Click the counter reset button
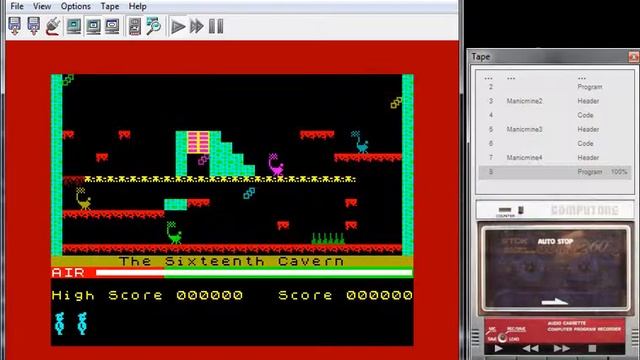This screenshot has width=640, height=360. (x=521, y=210)
